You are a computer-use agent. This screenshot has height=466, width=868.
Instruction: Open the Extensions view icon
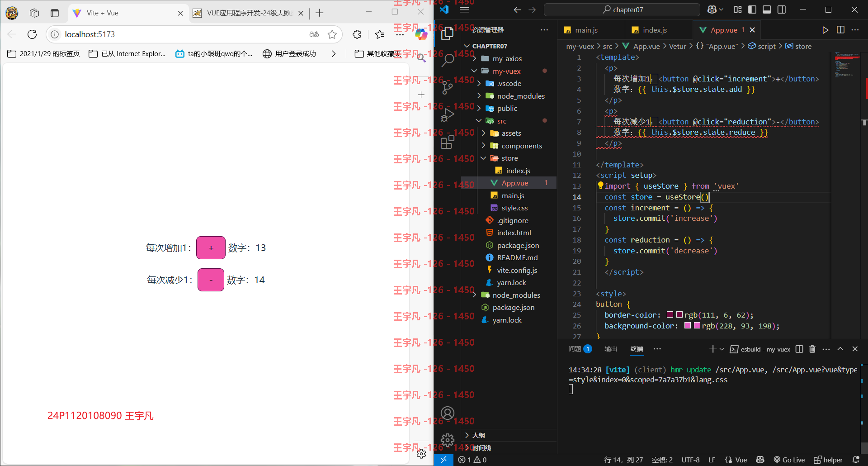(447, 142)
